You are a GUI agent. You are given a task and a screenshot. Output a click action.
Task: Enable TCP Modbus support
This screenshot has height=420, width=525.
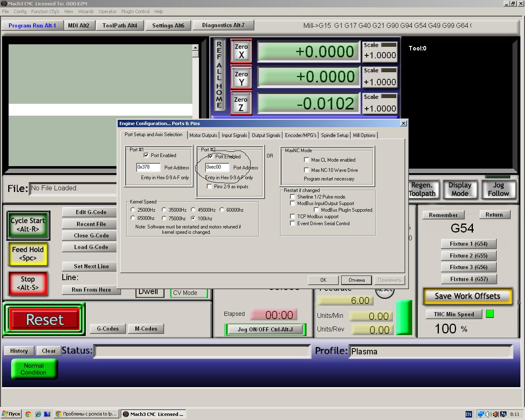pyautogui.click(x=292, y=217)
